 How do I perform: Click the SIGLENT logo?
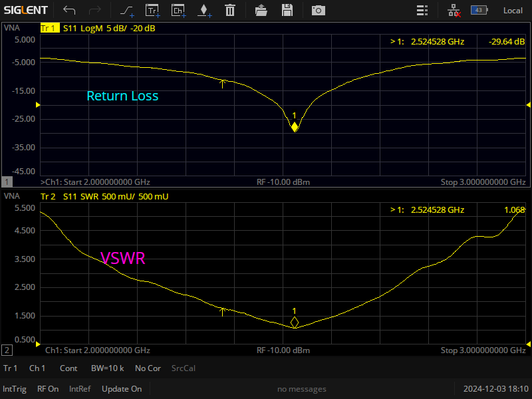26,10
